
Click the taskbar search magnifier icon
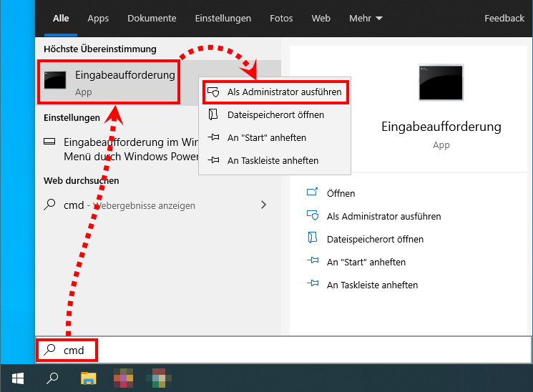click(x=53, y=377)
